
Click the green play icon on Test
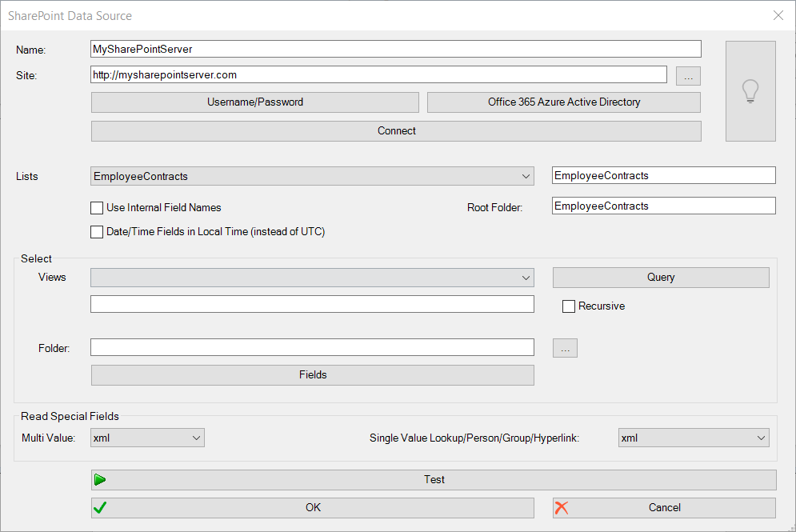pos(100,480)
